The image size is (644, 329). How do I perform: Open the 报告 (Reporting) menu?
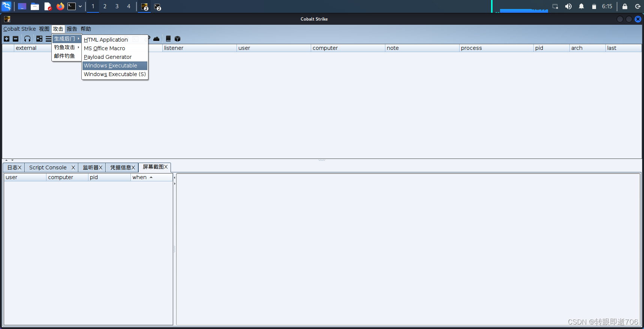coord(72,29)
